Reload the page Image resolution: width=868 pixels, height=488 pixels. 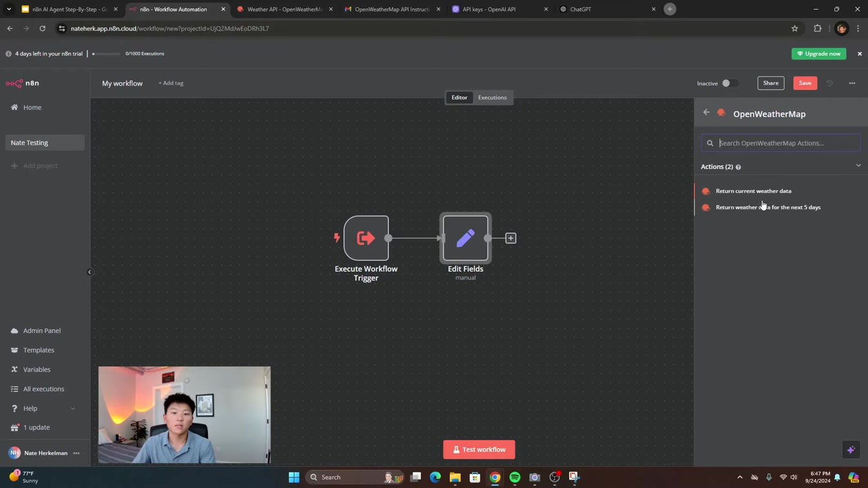tap(43, 28)
